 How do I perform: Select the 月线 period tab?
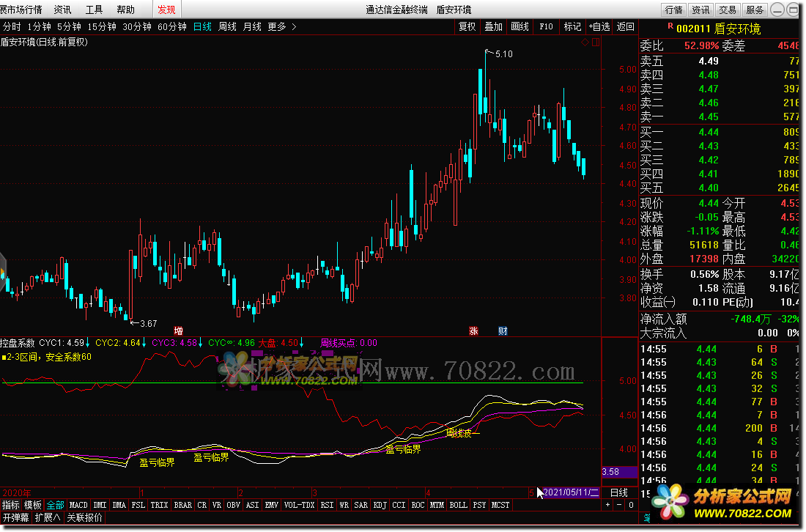click(x=252, y=26)
